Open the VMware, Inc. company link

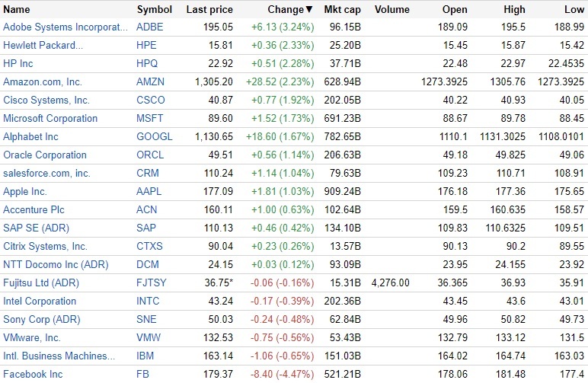coord(32,337)
